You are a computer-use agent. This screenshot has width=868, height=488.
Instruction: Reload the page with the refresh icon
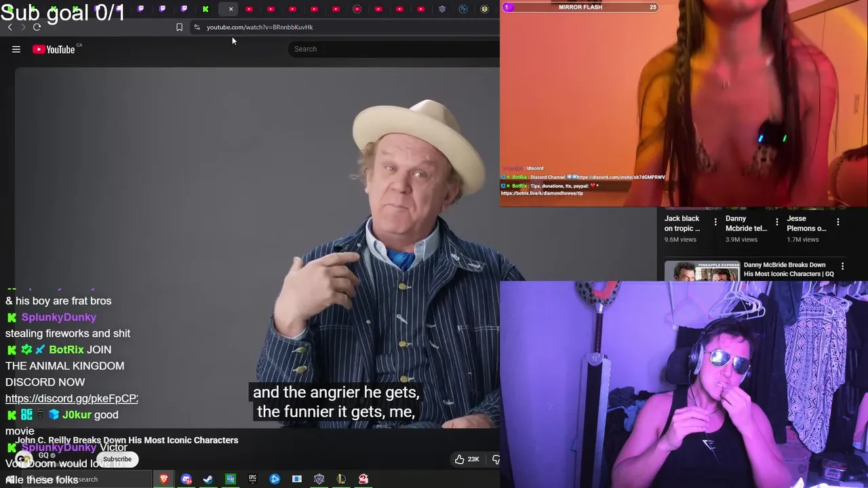point(37,27)
